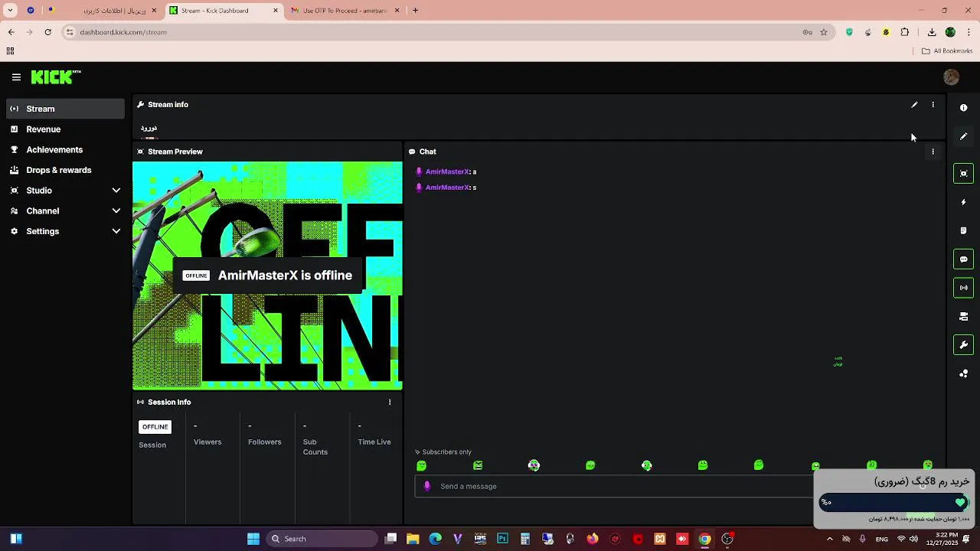Open the tab search dropdown arrow

pos(10,11)
